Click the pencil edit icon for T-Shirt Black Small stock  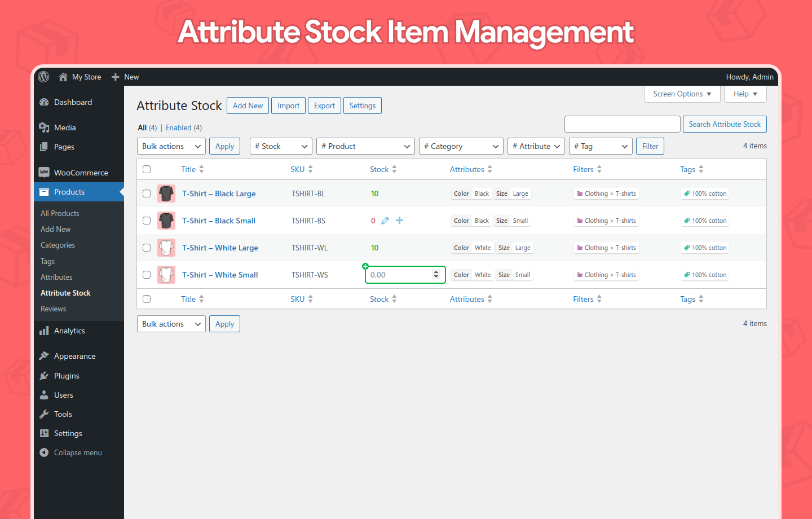point(385,221)
